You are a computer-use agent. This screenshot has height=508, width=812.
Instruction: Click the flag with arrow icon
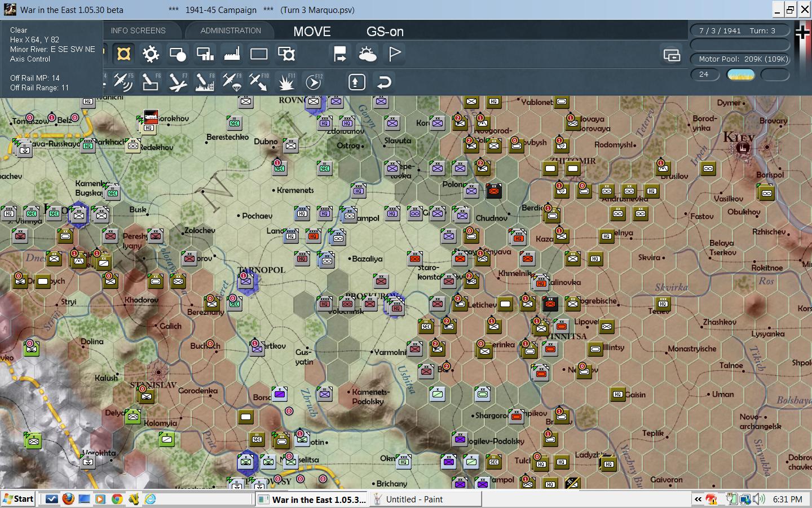pyautogui.click(x=340, y=54)
